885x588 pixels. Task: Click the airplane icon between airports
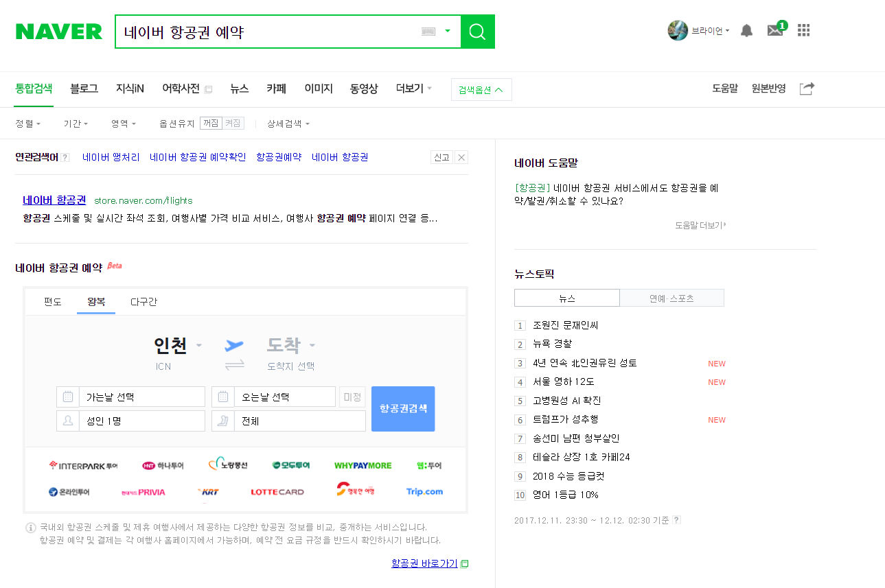[x=234, y=344]
